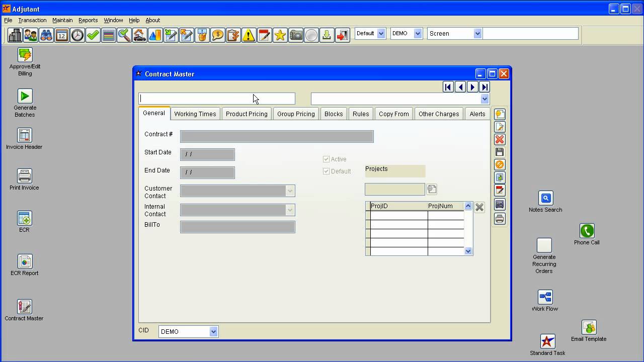Open the Reports menu
The image size is (644, 362).
88,20
